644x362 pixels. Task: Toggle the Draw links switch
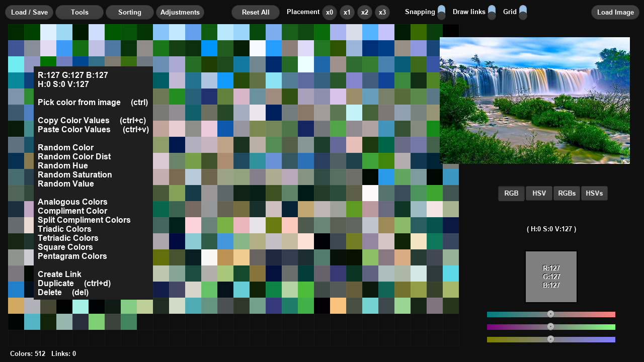pos(492,12)
